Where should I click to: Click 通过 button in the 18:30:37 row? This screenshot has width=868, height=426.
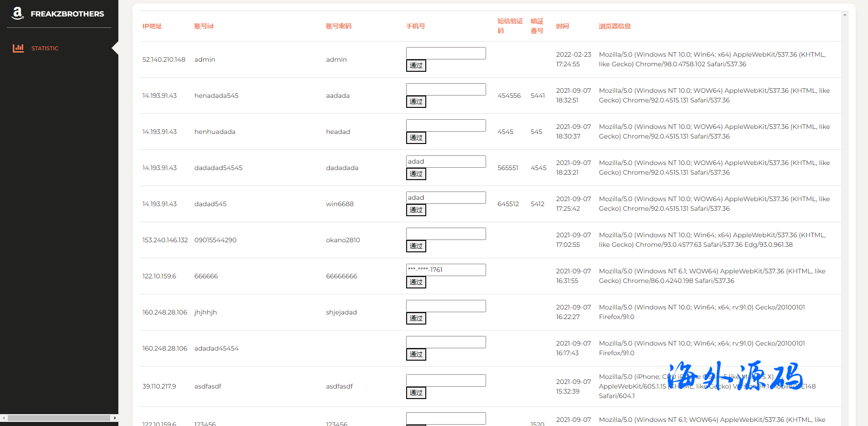416,138
